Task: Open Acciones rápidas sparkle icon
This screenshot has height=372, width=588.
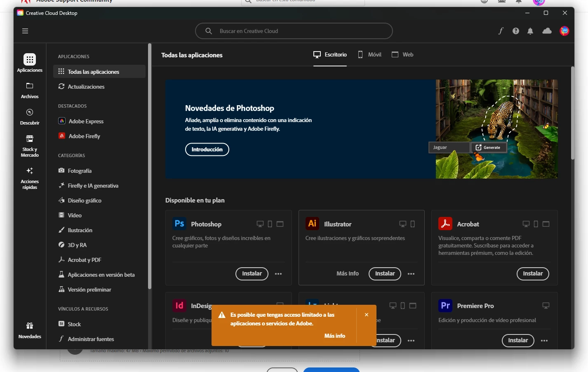Action: [30, 171]
